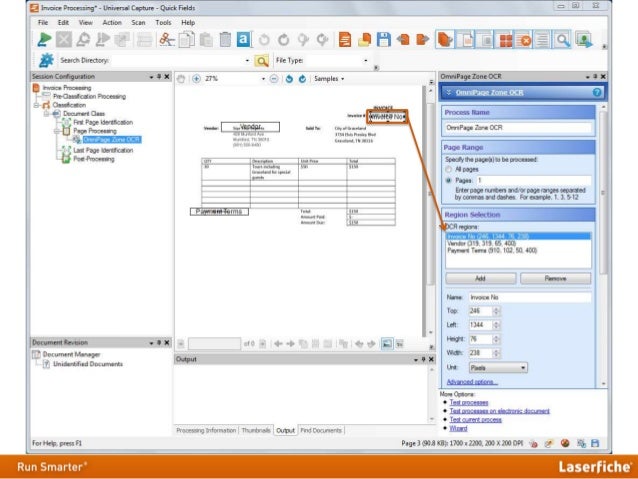Open the Tools menu
This screenshot has width=638, height=479.
pyautogui.click(x=163, y=22)
